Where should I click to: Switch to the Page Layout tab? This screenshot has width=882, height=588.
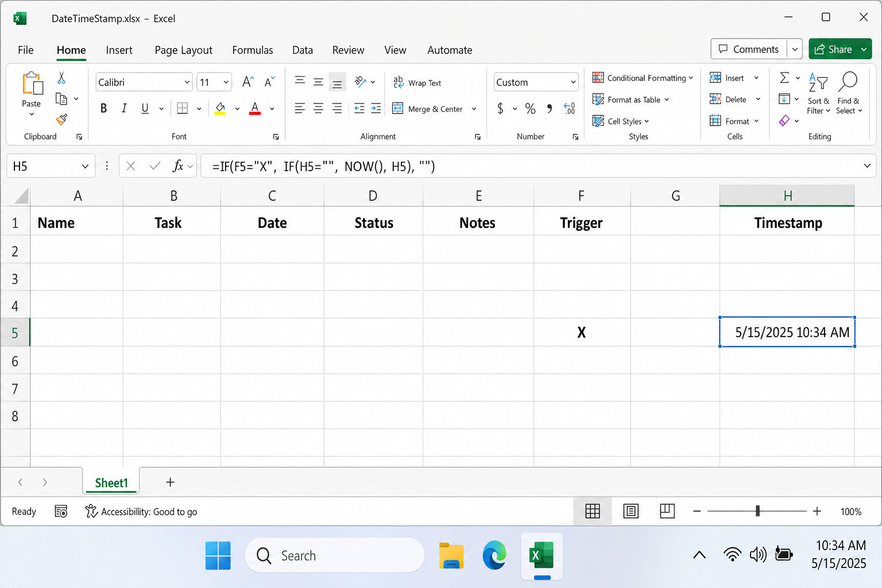tap(183, 50)
